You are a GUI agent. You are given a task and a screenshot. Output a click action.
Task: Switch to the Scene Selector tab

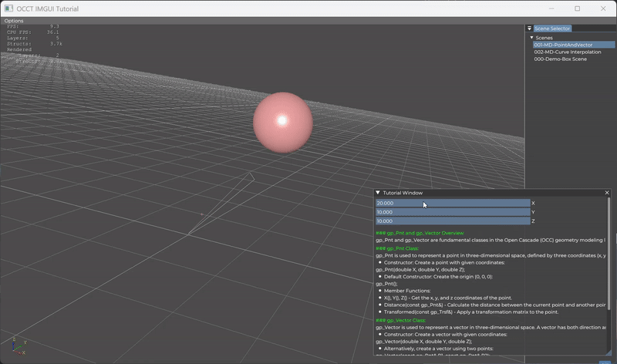coord(552,29)
